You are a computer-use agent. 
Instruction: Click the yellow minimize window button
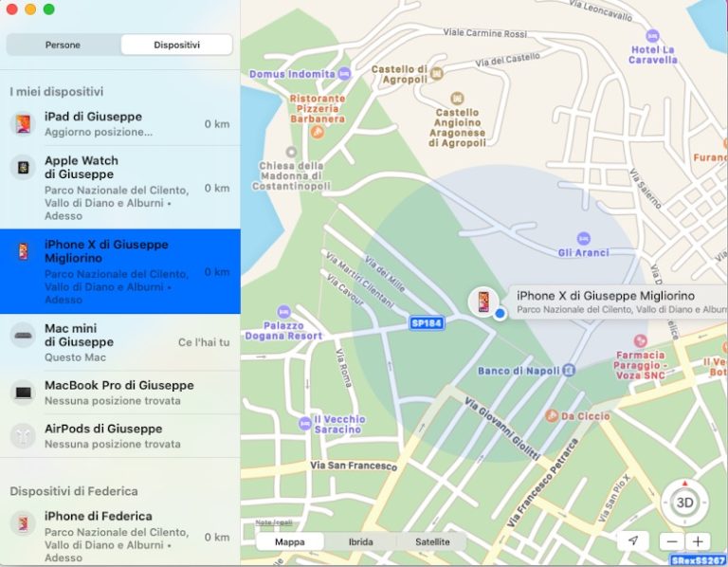[30, 9]
